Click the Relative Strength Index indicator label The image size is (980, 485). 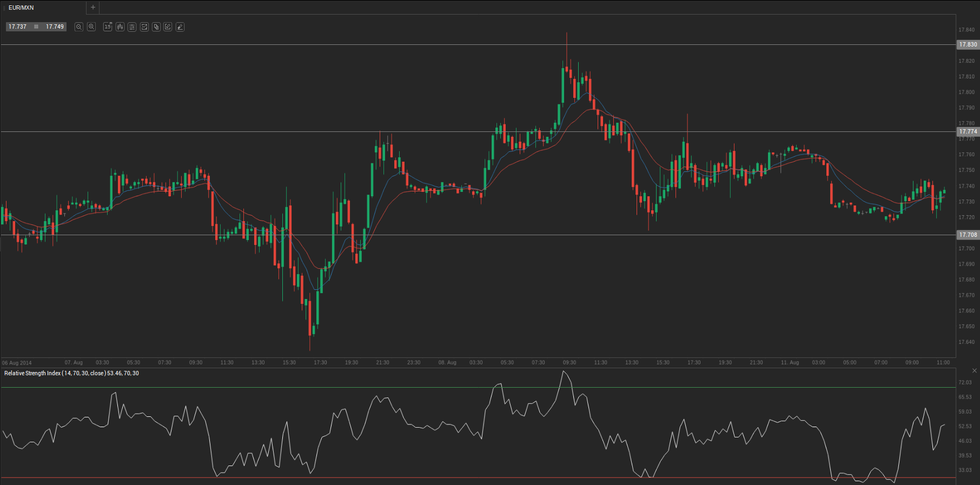tap(71, 373)
